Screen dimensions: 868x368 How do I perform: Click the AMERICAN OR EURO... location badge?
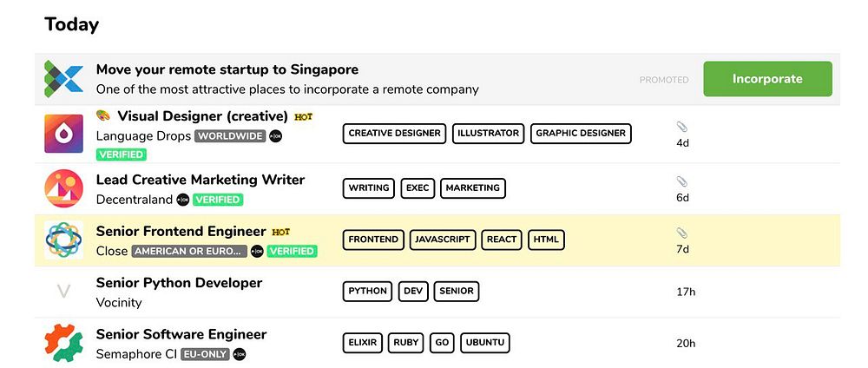pos(189,251)
